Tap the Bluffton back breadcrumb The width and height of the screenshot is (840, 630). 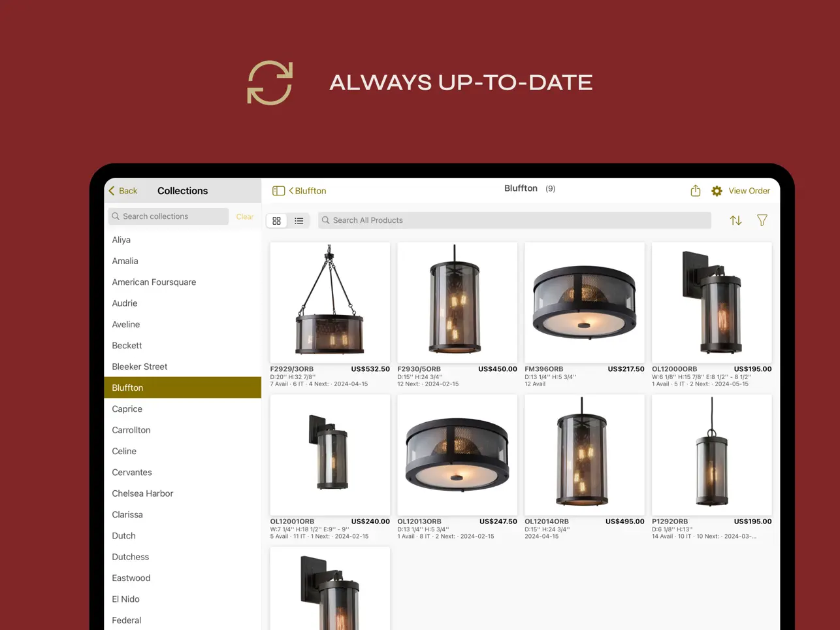[308, 191]
